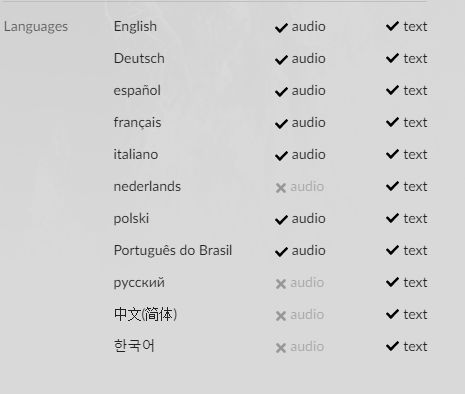Click the polski audio checkmark icon
Viewport: 465px width, 394px height.
tap(281, 220)
